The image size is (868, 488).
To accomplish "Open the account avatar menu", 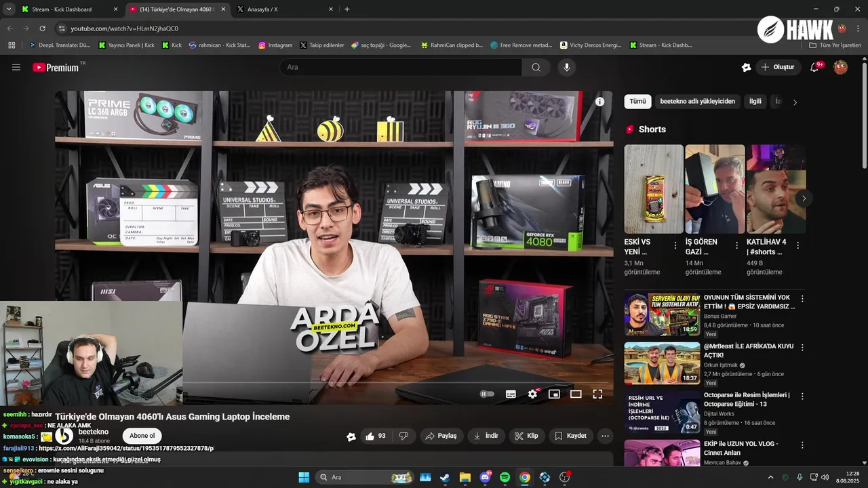I will tap(840, 67).
